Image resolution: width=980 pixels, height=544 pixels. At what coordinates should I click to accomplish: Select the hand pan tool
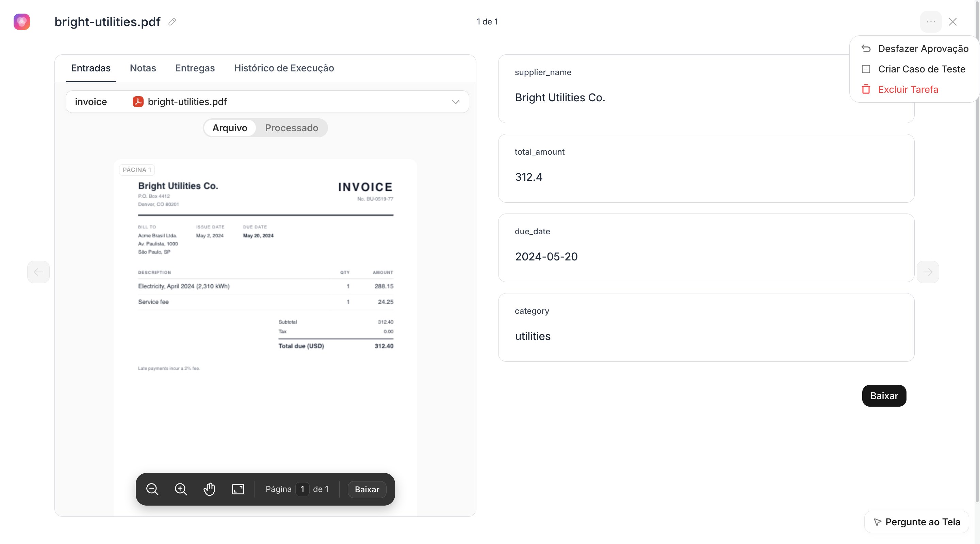(209, 489)
